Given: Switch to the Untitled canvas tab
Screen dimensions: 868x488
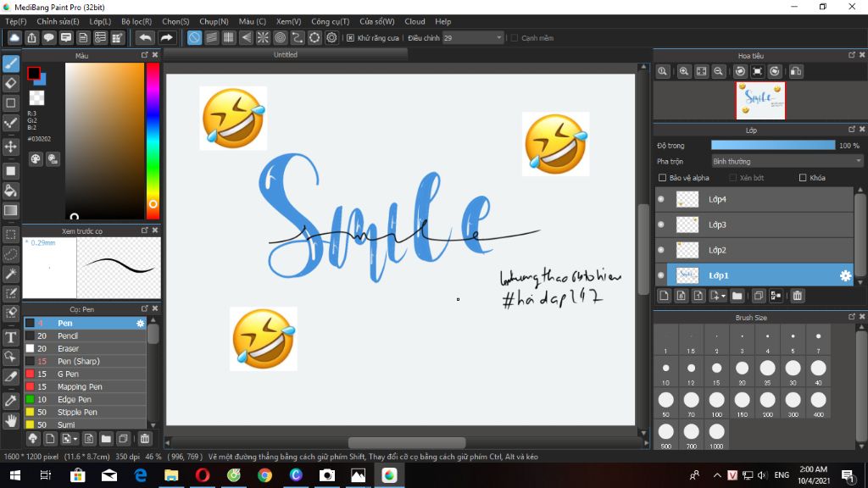Looking at the screenshot, I should click(x=286, y=55).
